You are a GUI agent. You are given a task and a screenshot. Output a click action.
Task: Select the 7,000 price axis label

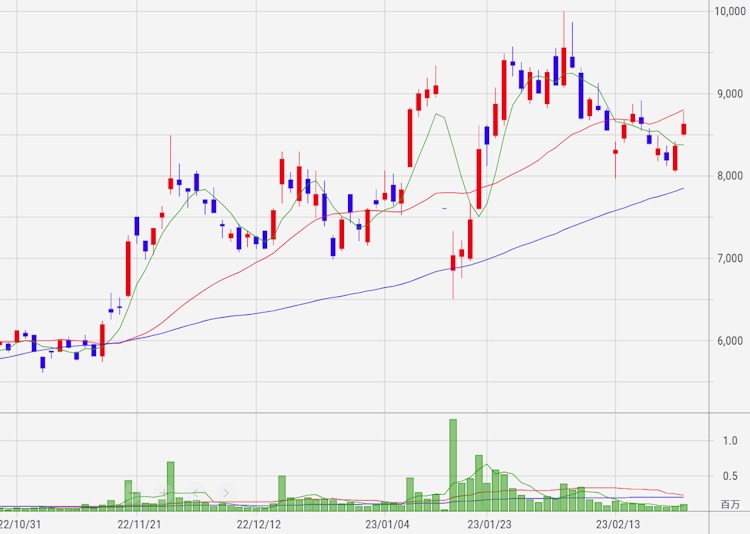tap(730, 258)
